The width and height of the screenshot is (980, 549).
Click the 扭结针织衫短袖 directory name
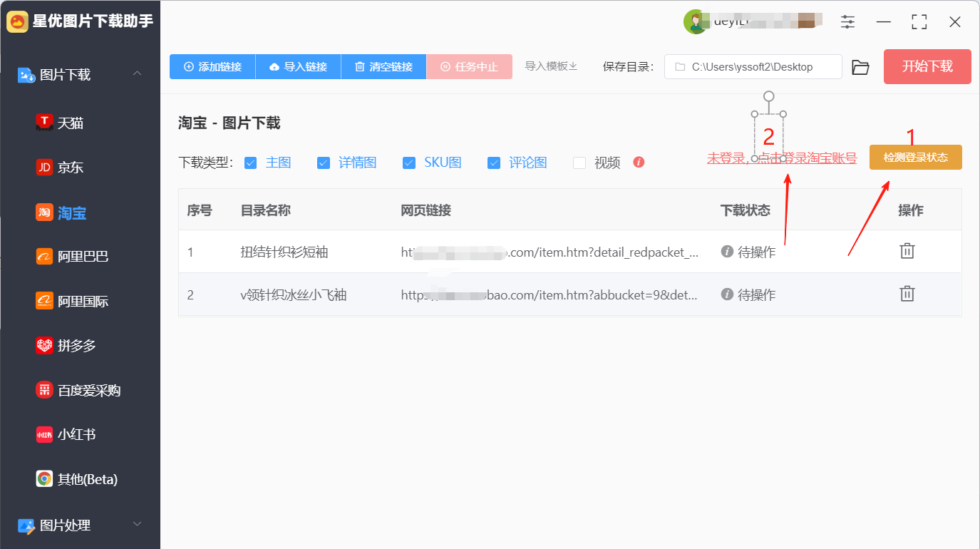pyautogui.click(x=284, y=252)
